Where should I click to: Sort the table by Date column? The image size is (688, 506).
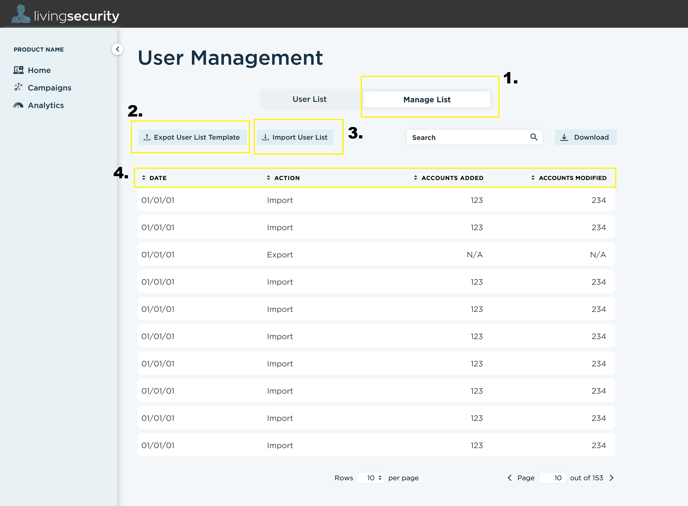tap(154, 178)
